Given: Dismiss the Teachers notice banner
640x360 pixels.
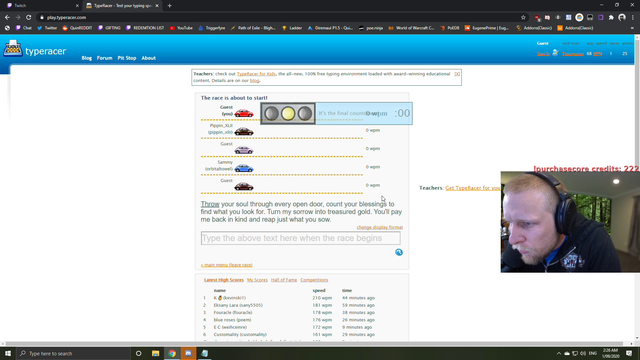Looking at the screenshot, I should pyautogui.click(x=457, y=74).
